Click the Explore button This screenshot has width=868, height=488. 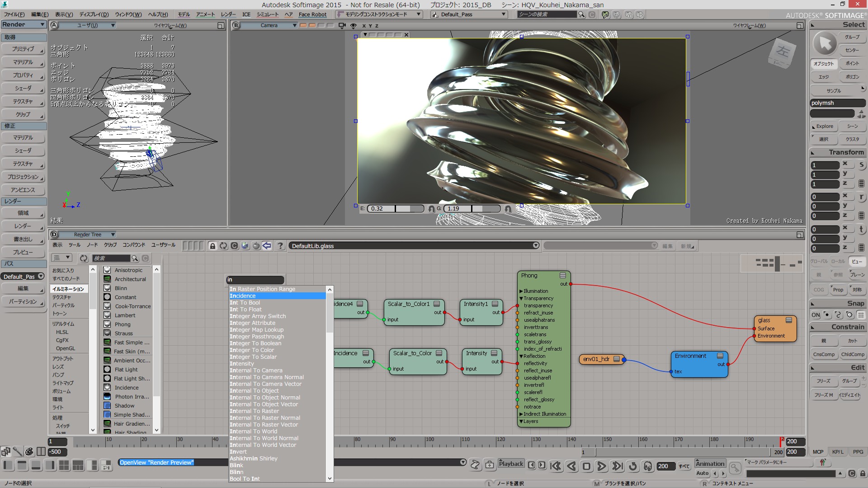coord(824,127)
